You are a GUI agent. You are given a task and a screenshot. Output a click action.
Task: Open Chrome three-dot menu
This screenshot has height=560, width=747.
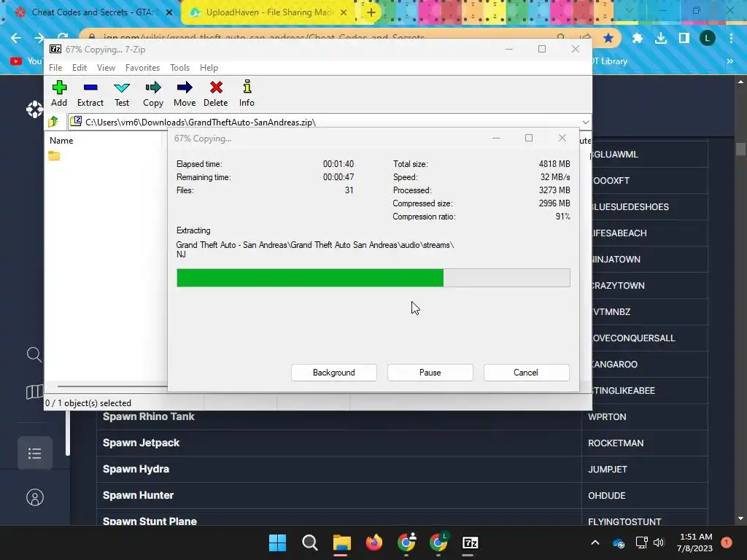tap(731, 38)
